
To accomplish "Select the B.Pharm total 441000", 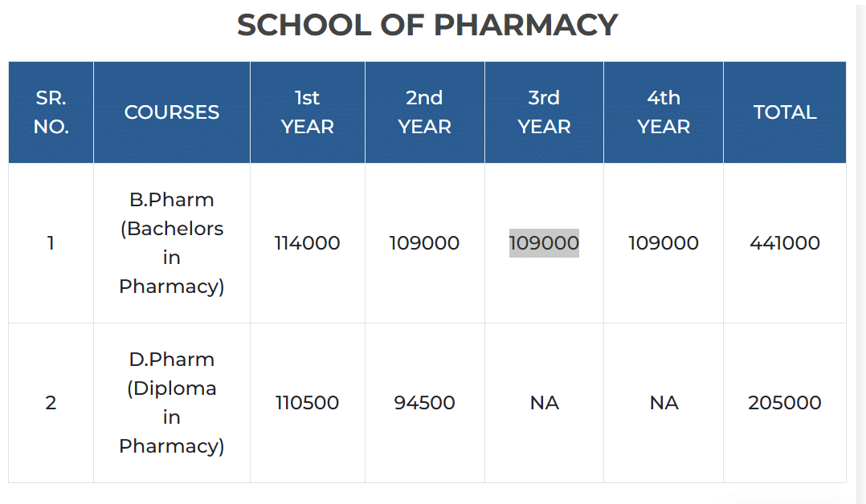I will coord(785,243).
